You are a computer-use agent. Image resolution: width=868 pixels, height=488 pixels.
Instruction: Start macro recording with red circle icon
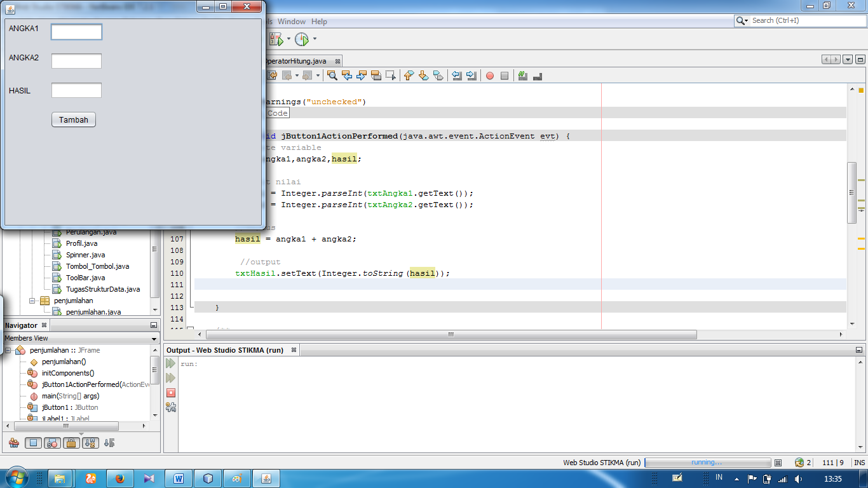(489, 76)
